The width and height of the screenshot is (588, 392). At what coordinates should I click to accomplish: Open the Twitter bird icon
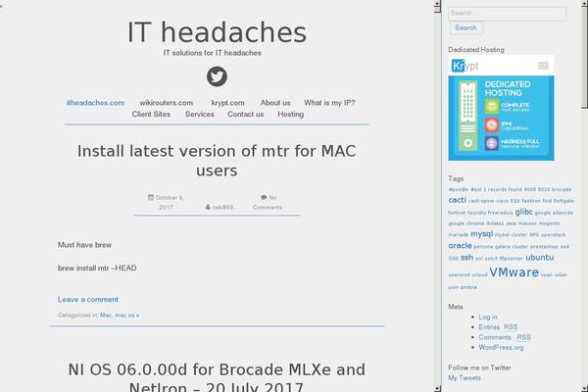click(217, 76)
